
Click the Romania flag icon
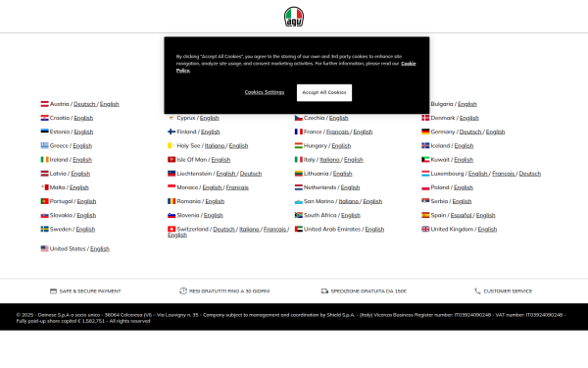point(171,201)
